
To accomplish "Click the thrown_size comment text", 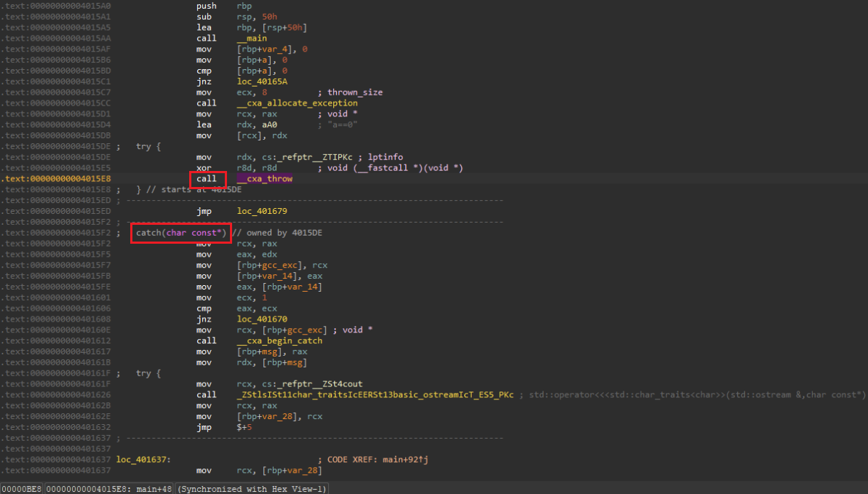I will 354,92.
